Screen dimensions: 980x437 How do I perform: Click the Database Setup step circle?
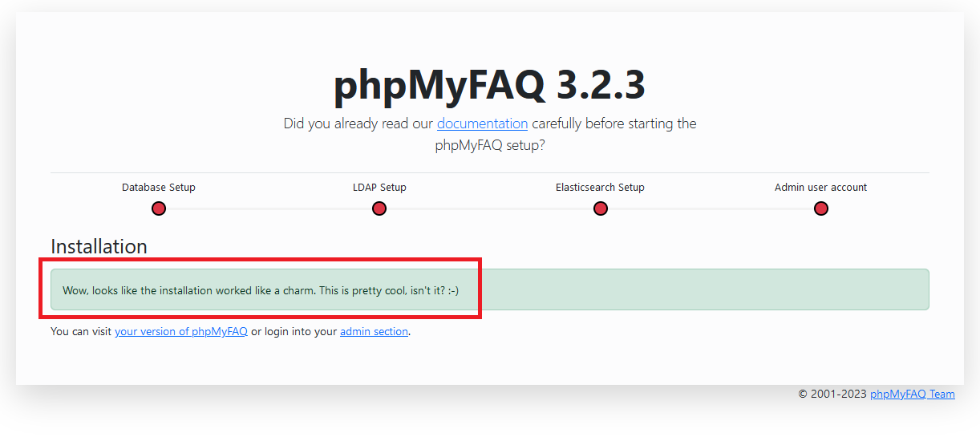click(x=159, y=208)
